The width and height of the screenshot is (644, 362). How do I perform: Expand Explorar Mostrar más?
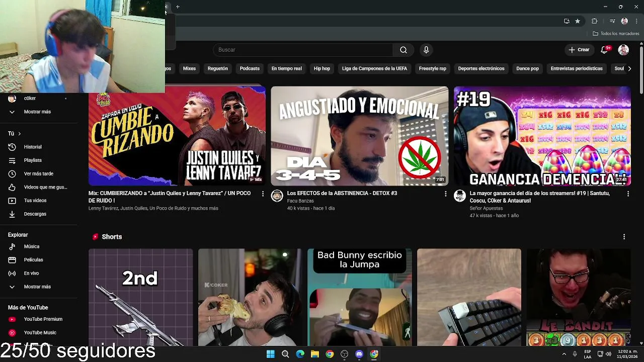click(38, 287)
